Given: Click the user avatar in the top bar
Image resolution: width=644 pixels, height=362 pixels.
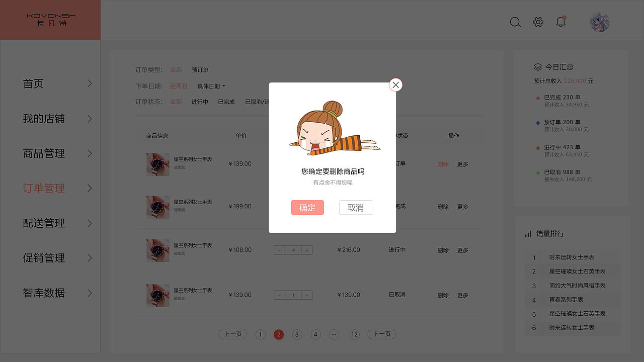Looking at the screenshot, I should (600, 22).
